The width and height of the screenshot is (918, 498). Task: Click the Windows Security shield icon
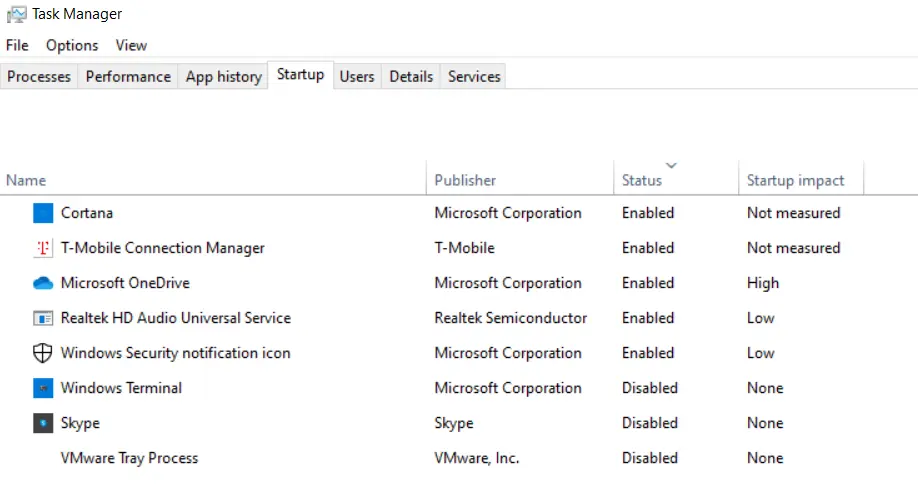click(43, 353)
